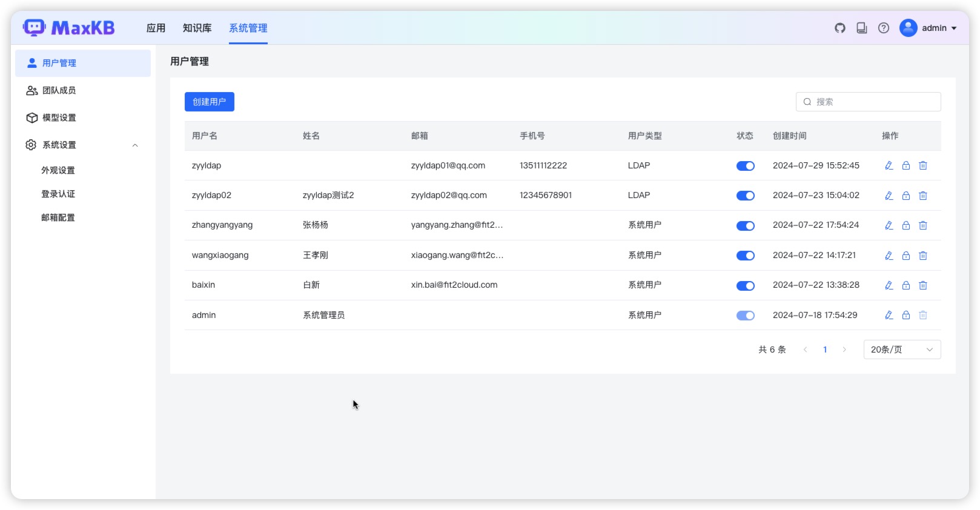980x510 pixels.
Task: Click the help question mark icon
Action: pos(884,28)
